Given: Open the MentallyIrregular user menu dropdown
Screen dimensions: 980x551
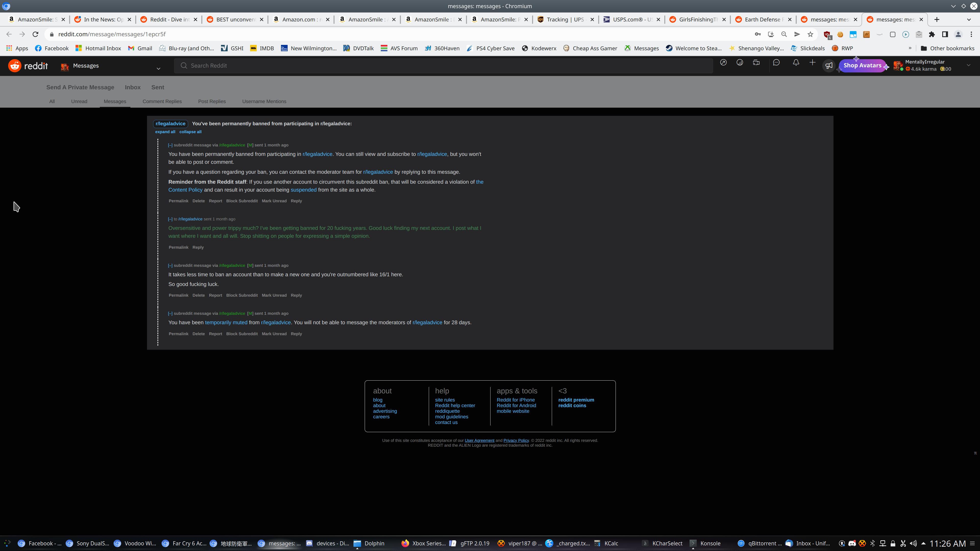Looking at the screenshot, I should 968,65.
